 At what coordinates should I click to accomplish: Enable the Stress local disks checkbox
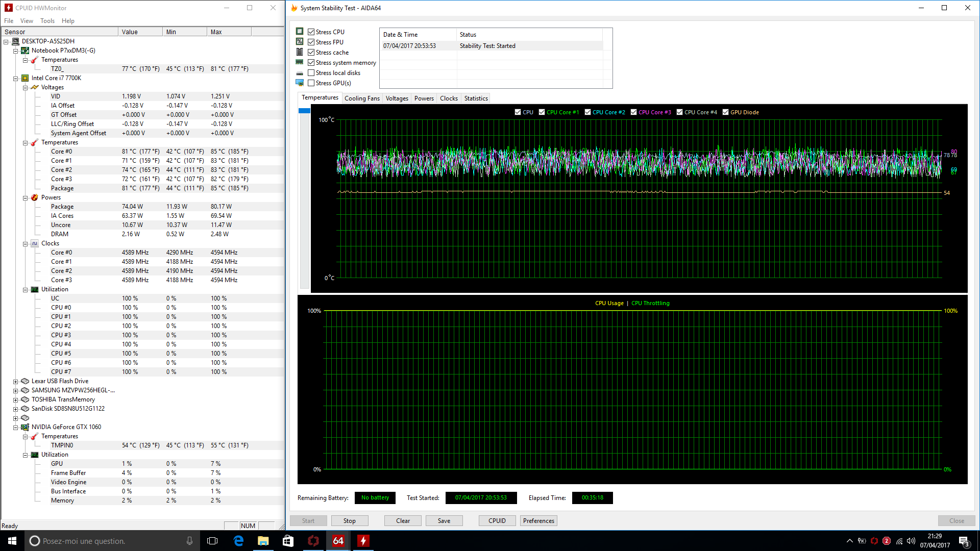tap(311, 73)
